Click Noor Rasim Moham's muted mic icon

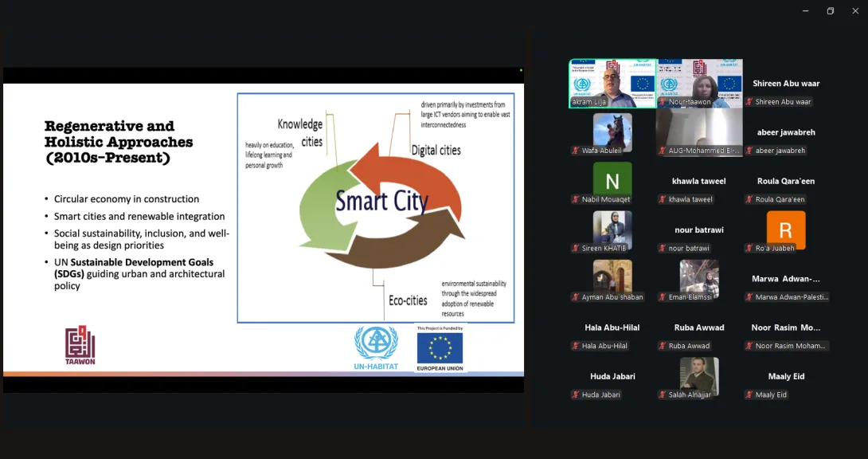point(749,346)
